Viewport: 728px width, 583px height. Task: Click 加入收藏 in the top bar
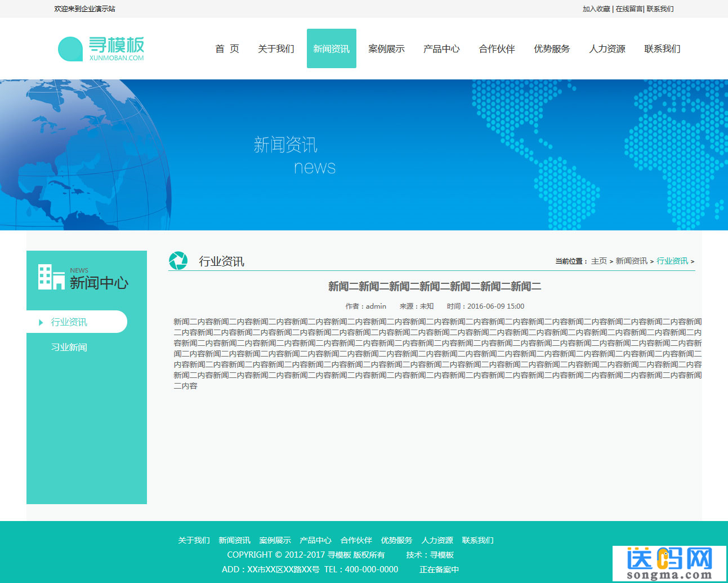596,9
